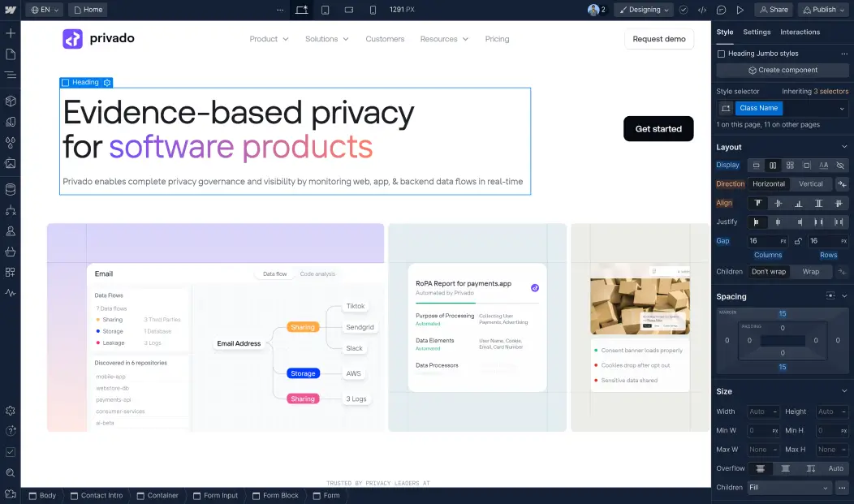Open the Apps grid icon
The width and height of the screenshot is (854, 504).
pyautogui.click(x=11, y=272)
